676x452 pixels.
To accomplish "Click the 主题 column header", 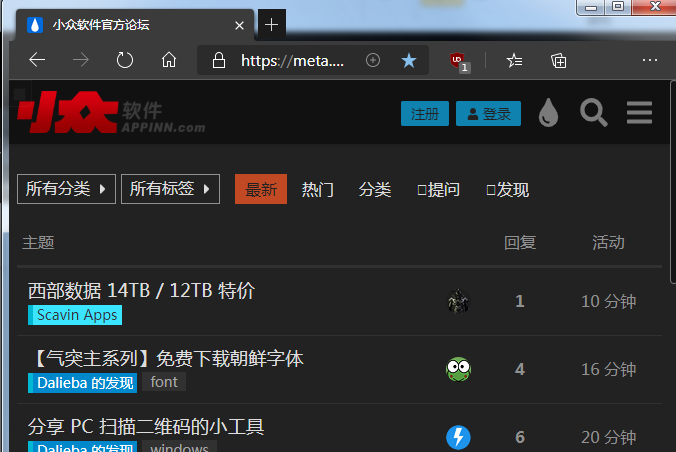I will coord(38,242).
